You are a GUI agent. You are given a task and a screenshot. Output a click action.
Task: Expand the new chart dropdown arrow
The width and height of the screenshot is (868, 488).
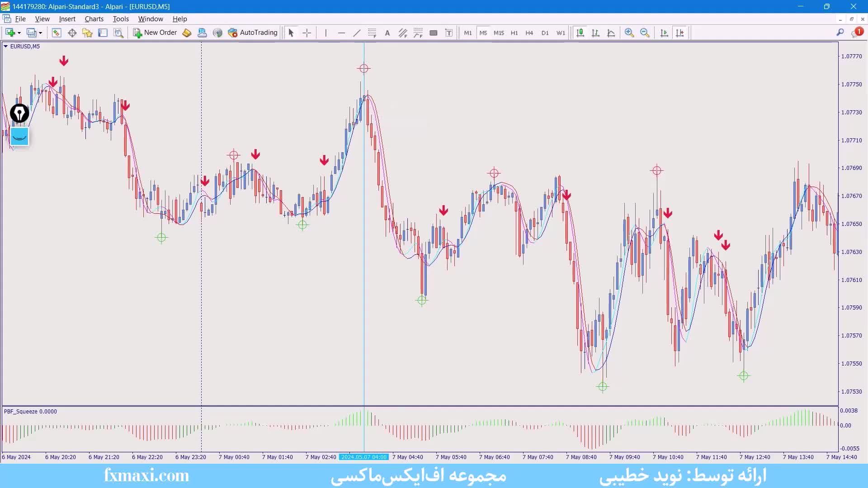point(19,33)
